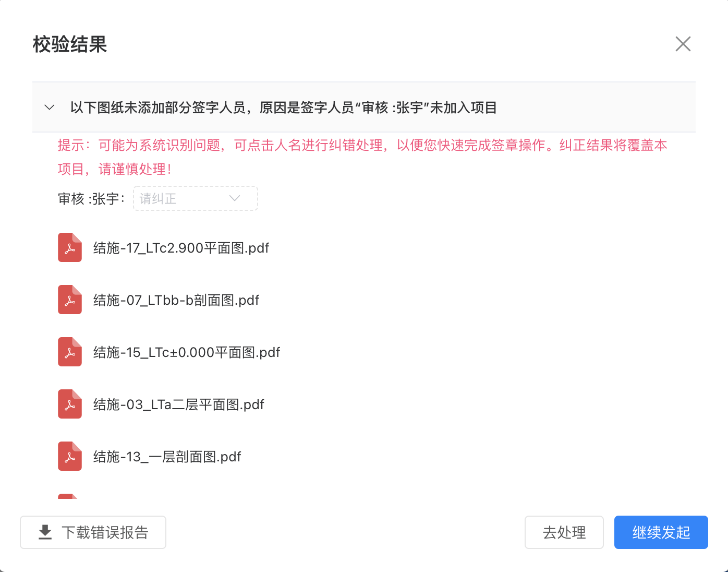This screenshot has height=572, width=728.
Task: Click the 审核 :张宇 label
Action: [x=91, y=199]
